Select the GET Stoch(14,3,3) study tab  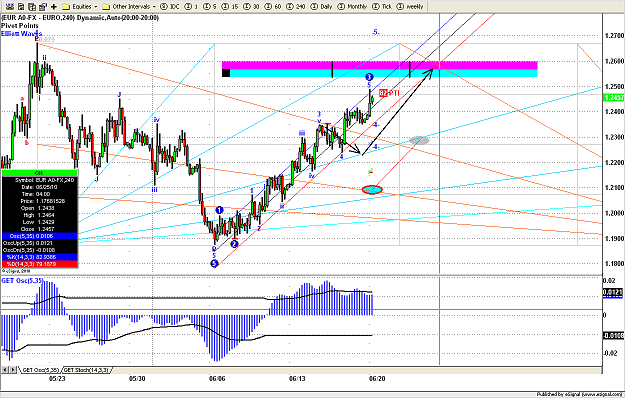pyautogui.click(x=86, y=370)
